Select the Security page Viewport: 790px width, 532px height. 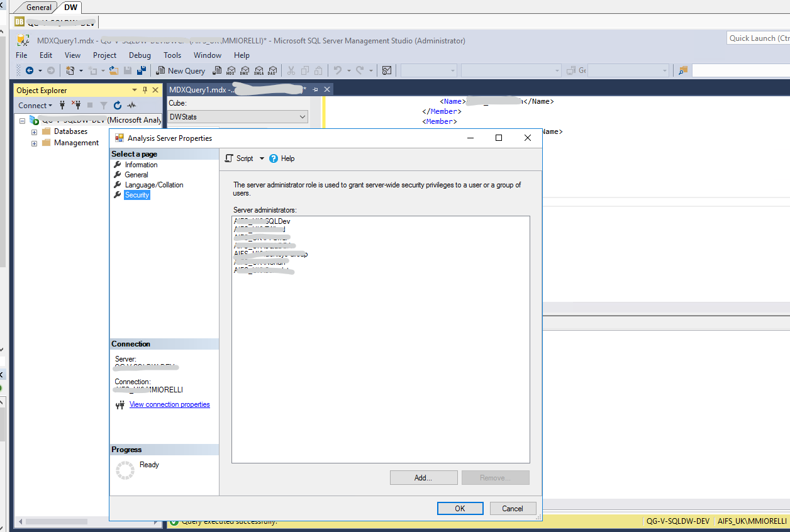[137, 195]
